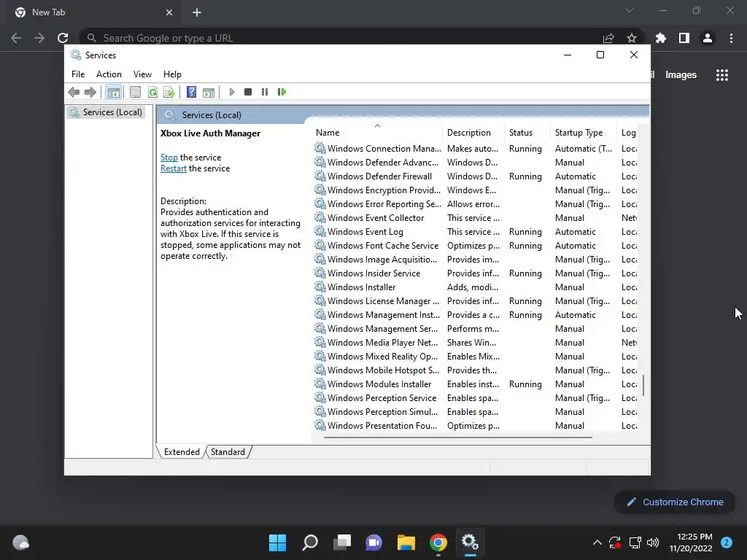This screenshot has width=747, height=560.
Task: Sort by the Name column header
Action: (x=377, y=133)
